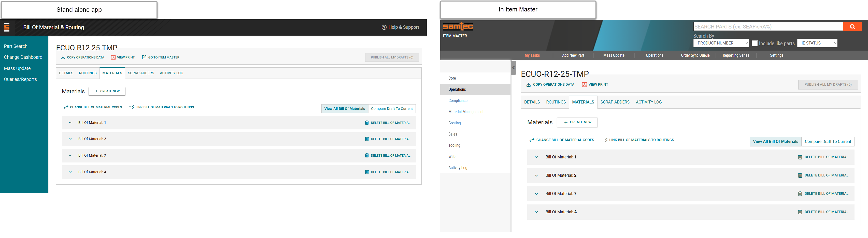Click Create New button in stand-alone Materials section
The image size is (868, 238).
107,91
